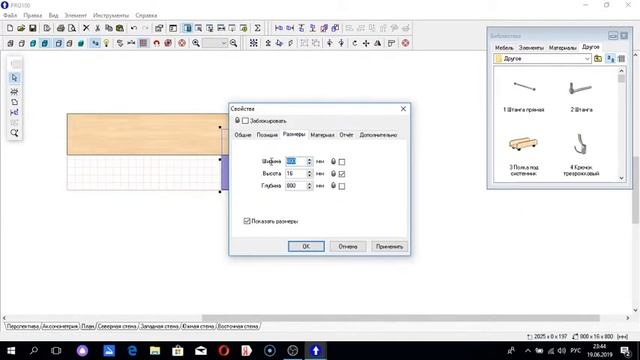Paste with the clipboard icon
This screenshot has width=640, height=360.
[120, 28]
